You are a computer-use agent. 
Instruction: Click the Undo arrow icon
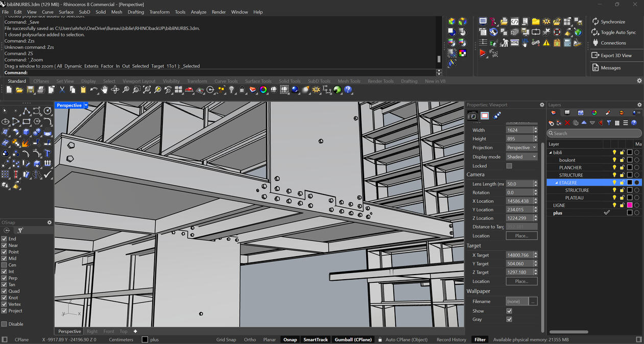point(93,90)
